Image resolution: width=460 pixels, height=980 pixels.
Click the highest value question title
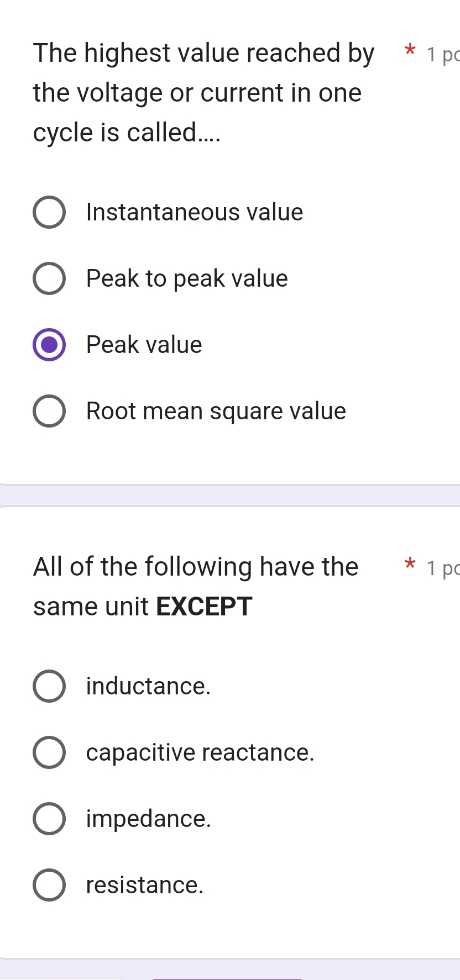[203, 92]
